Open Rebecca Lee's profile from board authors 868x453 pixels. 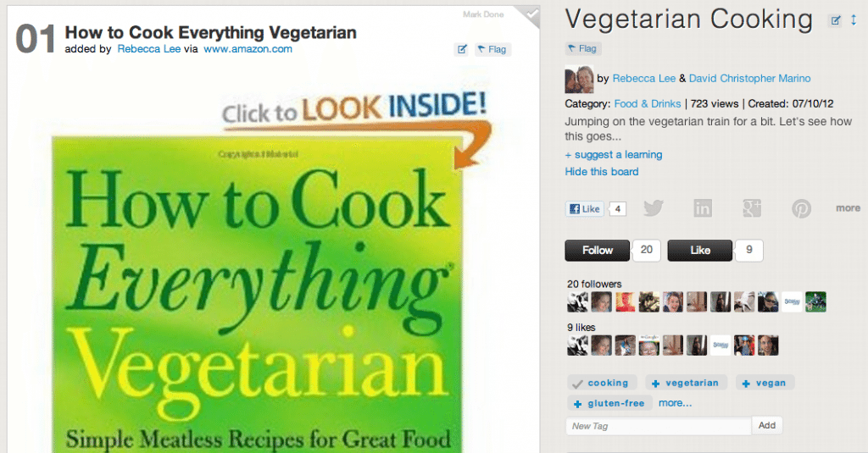tap(644, 79)
